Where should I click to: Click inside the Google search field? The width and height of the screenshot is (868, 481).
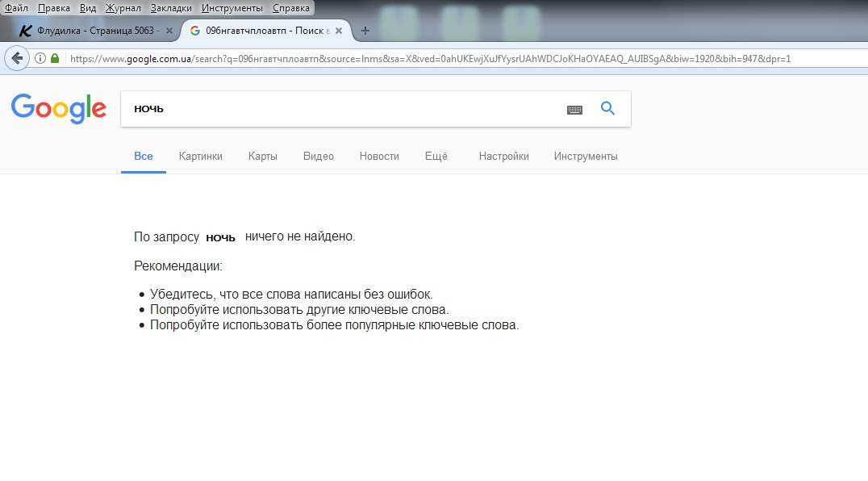pyautogui.click(x=339, y=109)
